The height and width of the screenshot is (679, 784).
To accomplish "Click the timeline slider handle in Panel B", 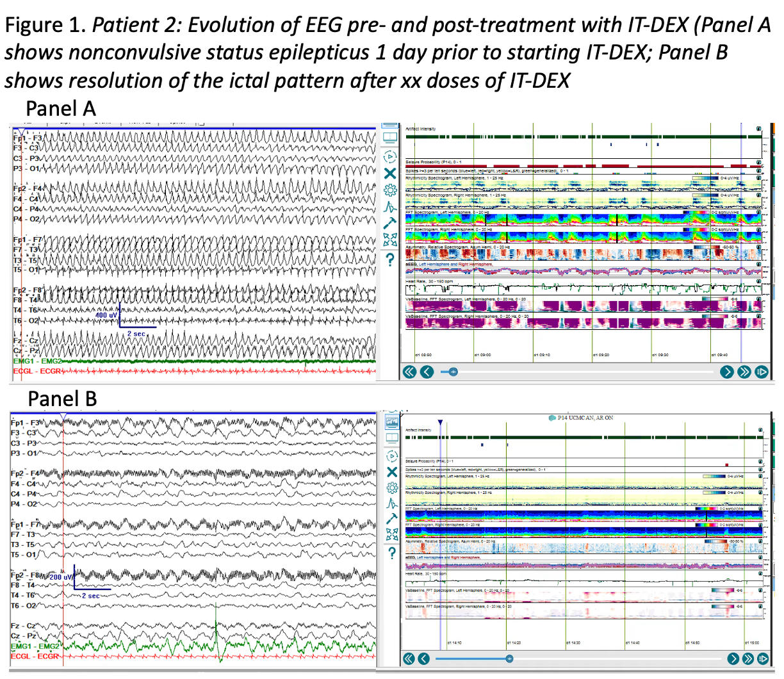I will (509, 659).
